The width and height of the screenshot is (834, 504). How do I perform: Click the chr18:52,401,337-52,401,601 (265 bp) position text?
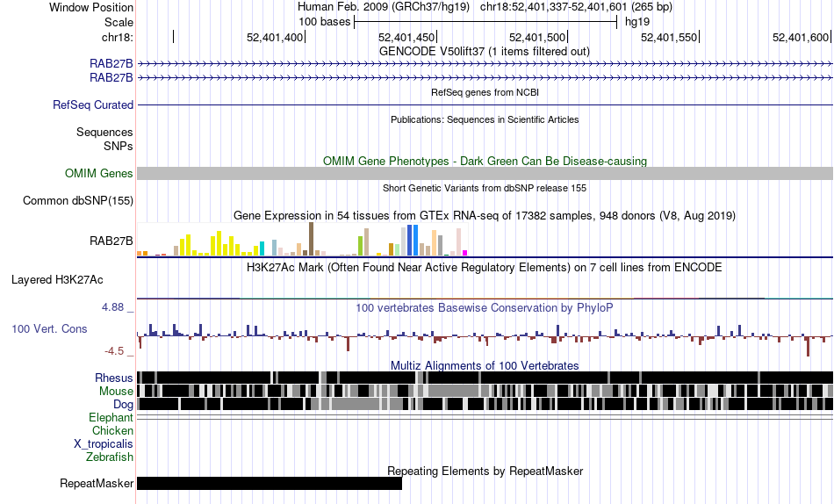(x=576, y=7)
